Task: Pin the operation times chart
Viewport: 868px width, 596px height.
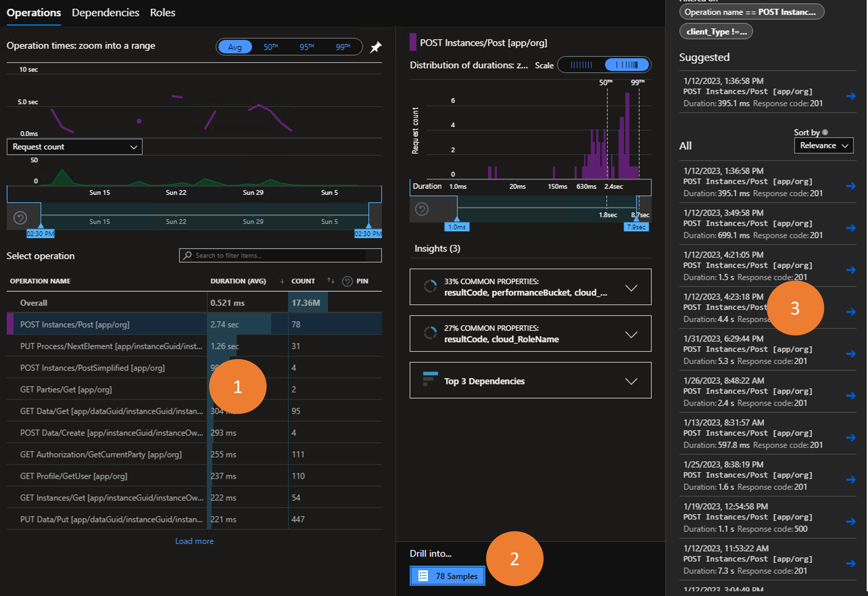Action: [x=375, y=47]
